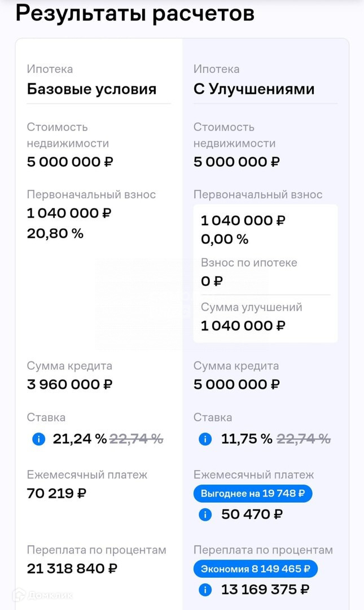
Task: Click the 0,00 % down payment percentage
Action: coord(225,239)
